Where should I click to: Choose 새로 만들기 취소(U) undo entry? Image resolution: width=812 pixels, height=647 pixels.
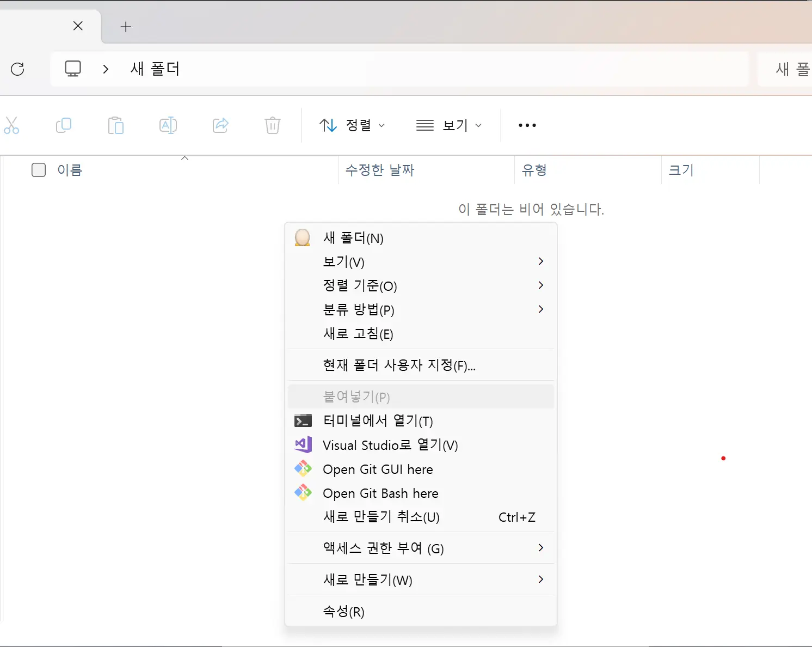(x=421, y=517)
